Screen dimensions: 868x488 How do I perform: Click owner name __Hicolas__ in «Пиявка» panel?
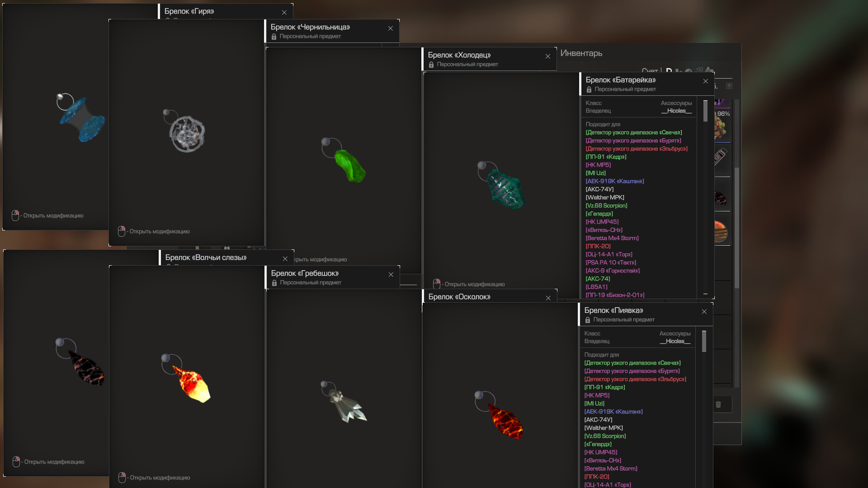point(675,342)
